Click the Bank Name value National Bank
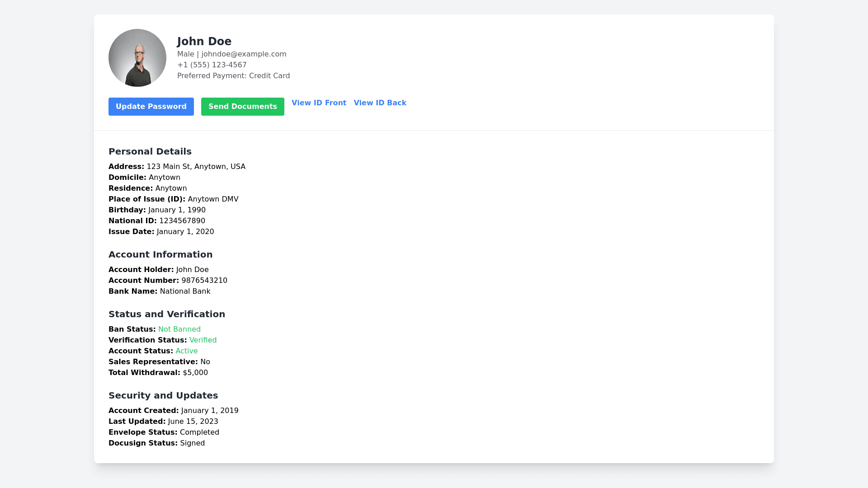 click(x=185, y=291)
